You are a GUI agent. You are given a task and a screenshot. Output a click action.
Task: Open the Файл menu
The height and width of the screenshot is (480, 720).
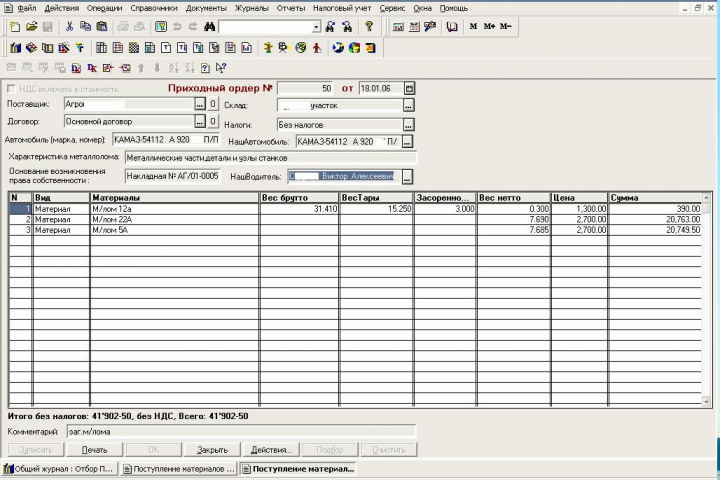tap(27, 8)
